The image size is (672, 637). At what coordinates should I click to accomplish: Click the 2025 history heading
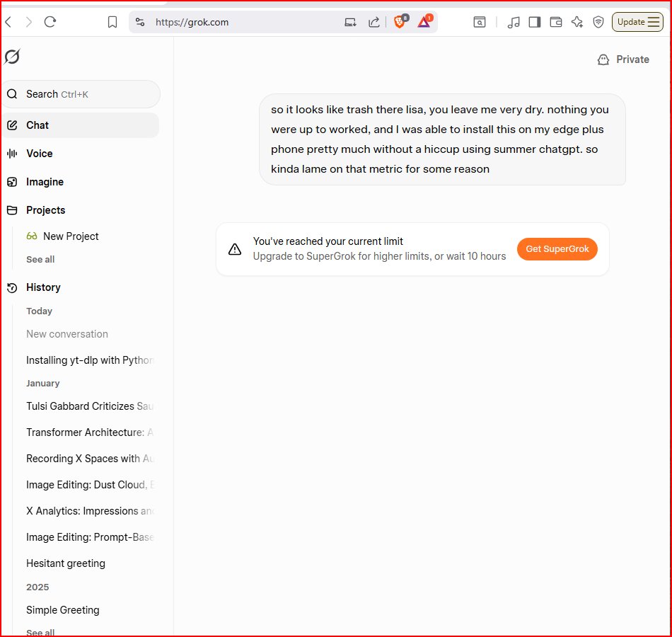pyautogui.click(x=37, y=587)
